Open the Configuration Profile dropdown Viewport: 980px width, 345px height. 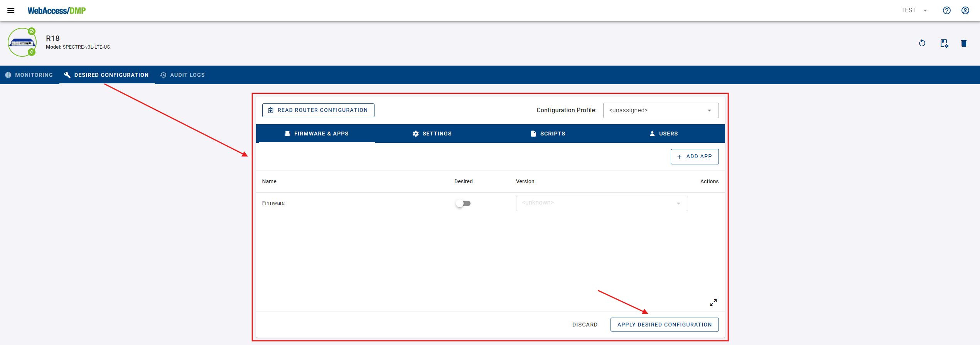pos(660,110)
